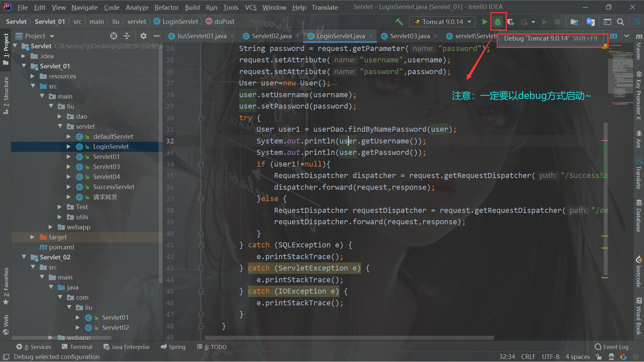Click the locate target icon in Project panel
644x362 pixels.
point(114,36)
